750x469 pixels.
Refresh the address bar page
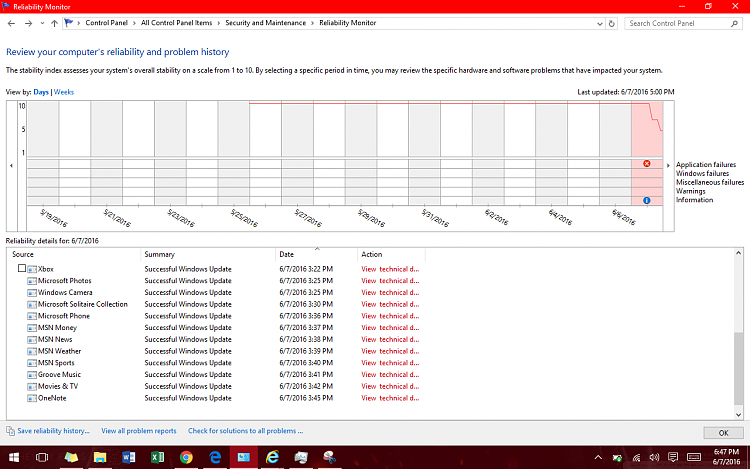612,23
